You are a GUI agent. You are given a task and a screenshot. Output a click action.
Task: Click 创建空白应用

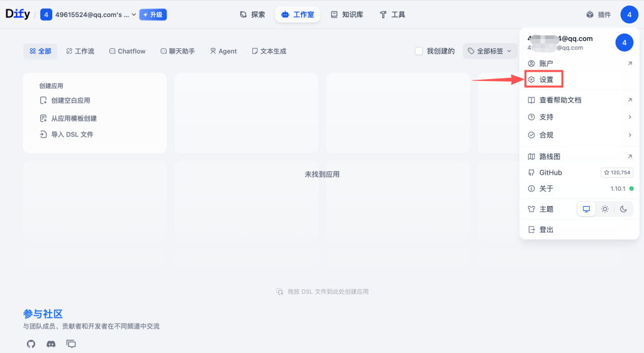click(x=70, y=100)
